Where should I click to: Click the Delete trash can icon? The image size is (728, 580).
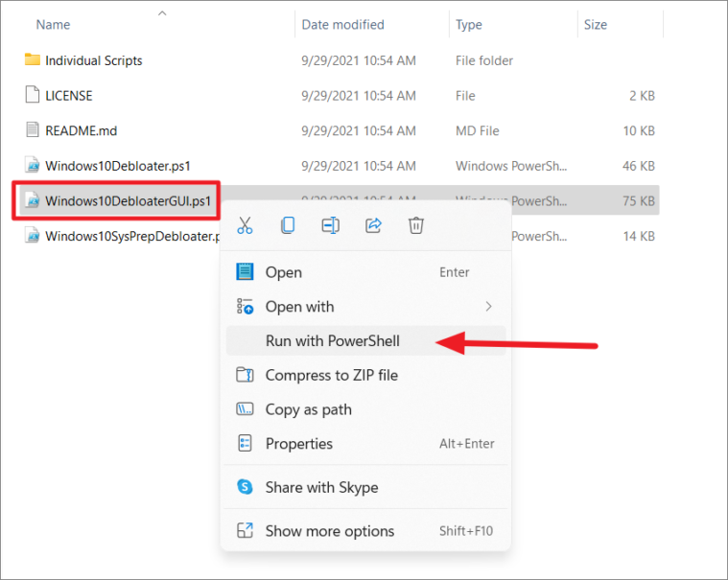click(416, 225)
